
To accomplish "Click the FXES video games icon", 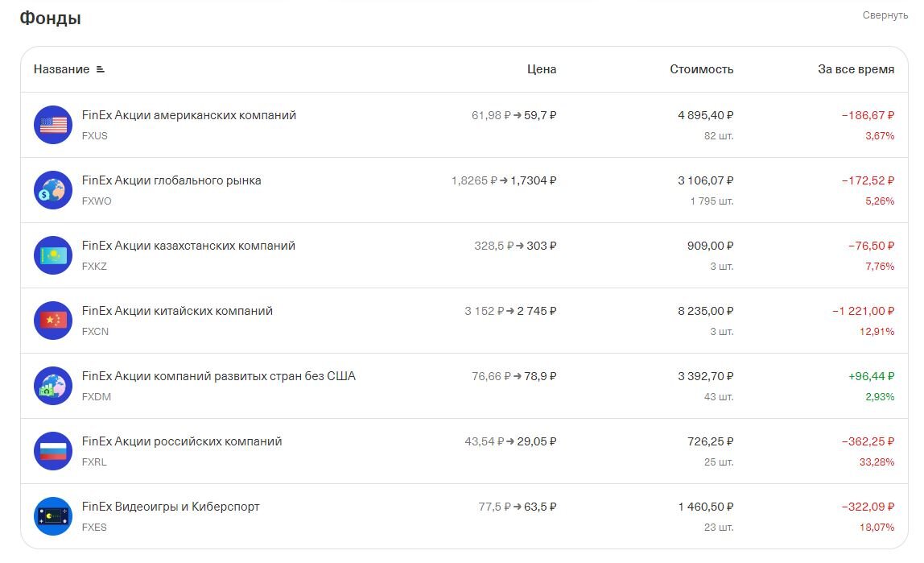I will (53, 516).
